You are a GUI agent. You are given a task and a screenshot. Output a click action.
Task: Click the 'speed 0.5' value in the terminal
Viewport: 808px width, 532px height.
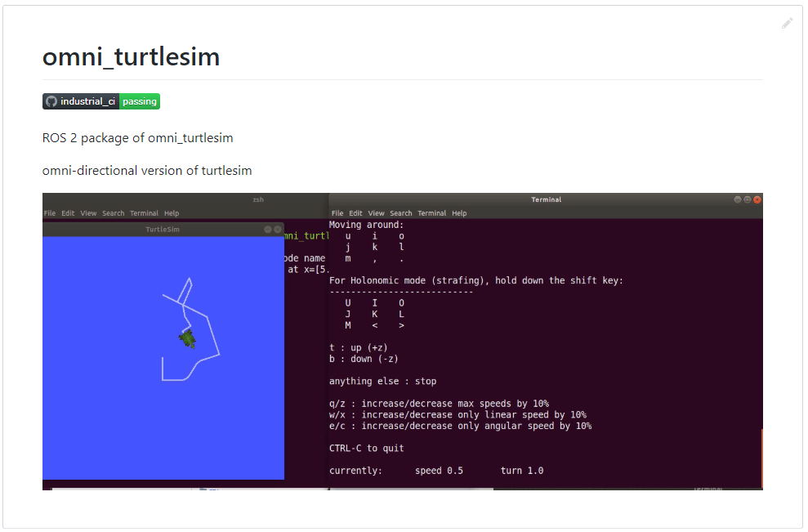coord(439,471)
